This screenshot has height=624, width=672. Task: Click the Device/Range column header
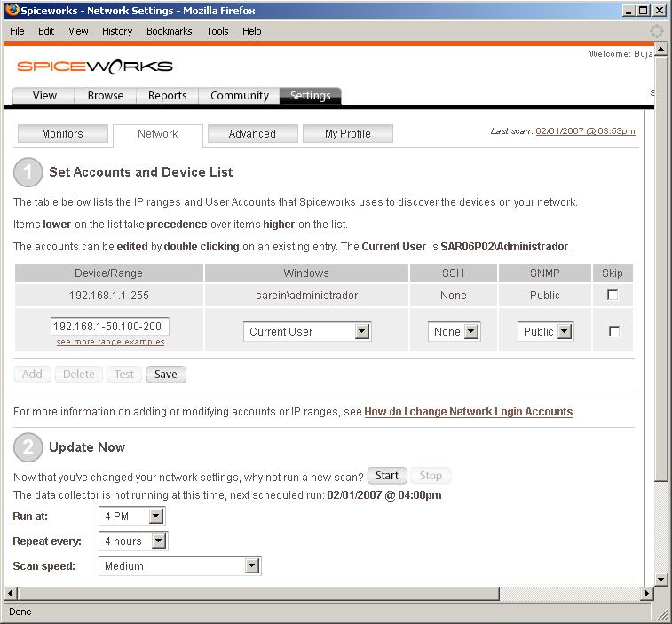[x=109, y=273]
